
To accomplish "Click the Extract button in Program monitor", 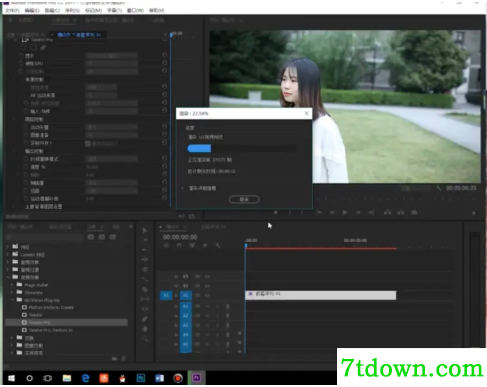I will [x=401, y=212].
